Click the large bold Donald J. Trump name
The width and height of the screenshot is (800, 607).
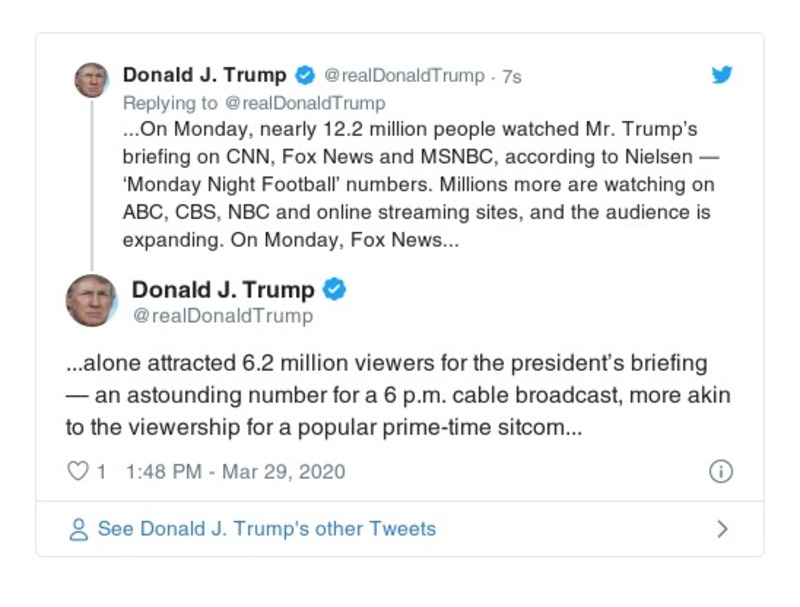(223, 290)
